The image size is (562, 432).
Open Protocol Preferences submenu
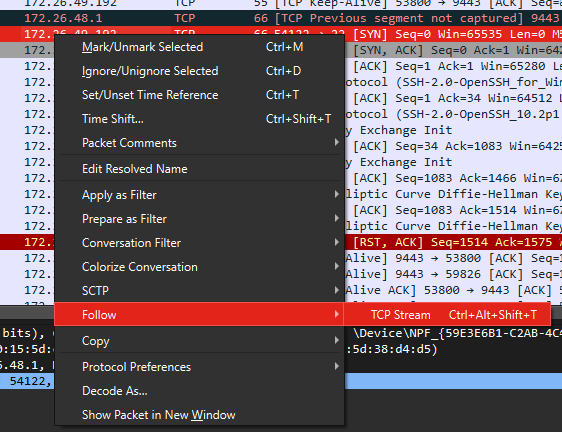pyautogui.click(x=199, y=366)
